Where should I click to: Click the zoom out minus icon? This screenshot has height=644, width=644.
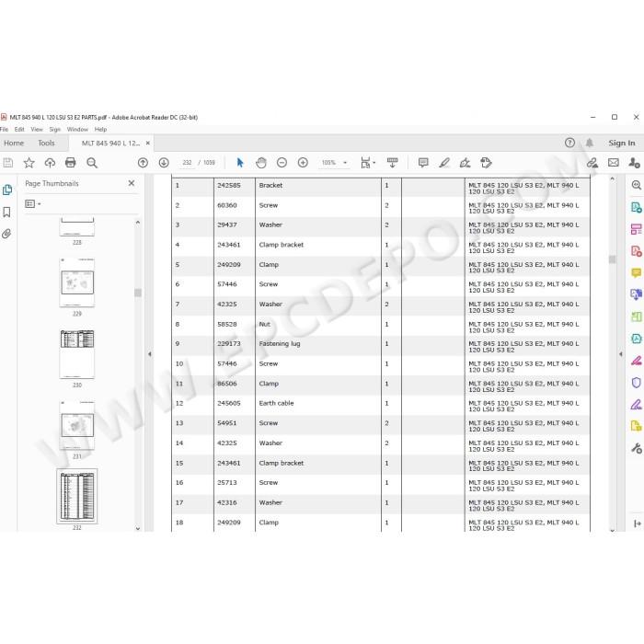pyautogui.click(x=282, y=163)
